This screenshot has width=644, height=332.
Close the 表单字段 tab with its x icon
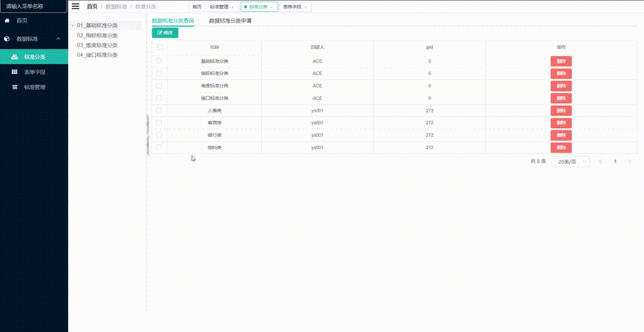click(306, 7)
